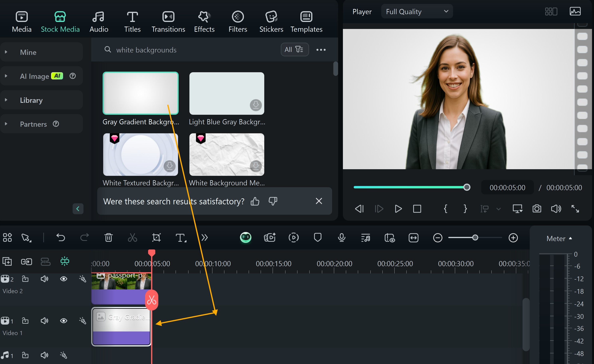
Task: Open the AI Image help icon
Action: (73, 76)
